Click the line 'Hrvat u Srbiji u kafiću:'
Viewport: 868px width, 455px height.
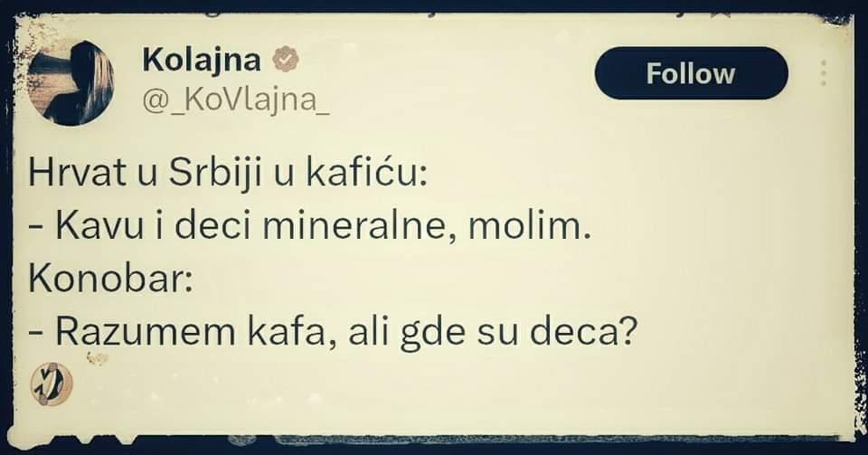[x=228, y=174]
